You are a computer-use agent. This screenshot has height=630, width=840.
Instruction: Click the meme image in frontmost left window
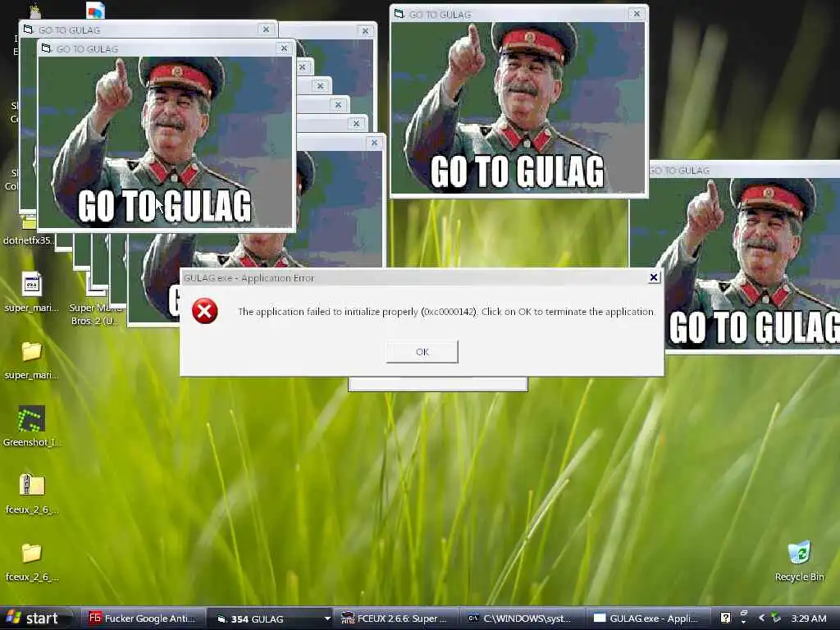(x=166, y=142)
